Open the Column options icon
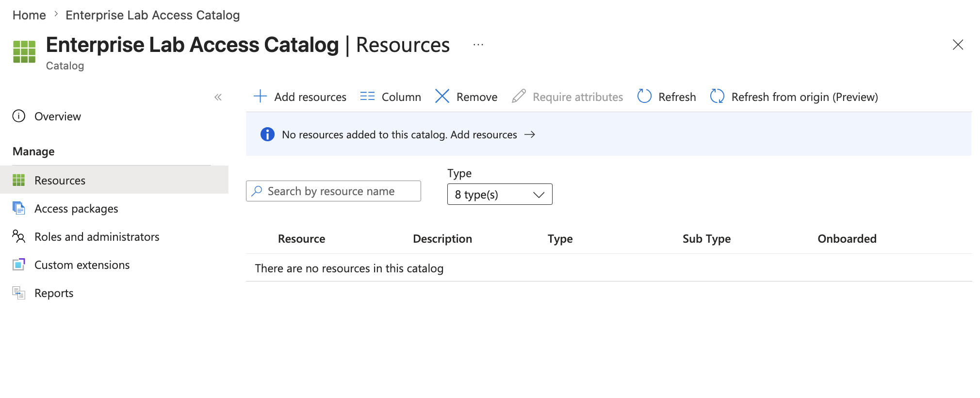This screenshot has width=980, height=398. (367, 96)
